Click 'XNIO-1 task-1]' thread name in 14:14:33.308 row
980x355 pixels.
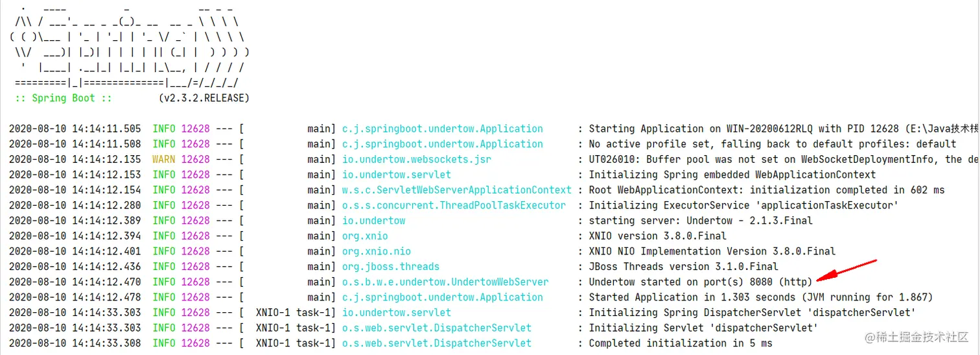296,343
